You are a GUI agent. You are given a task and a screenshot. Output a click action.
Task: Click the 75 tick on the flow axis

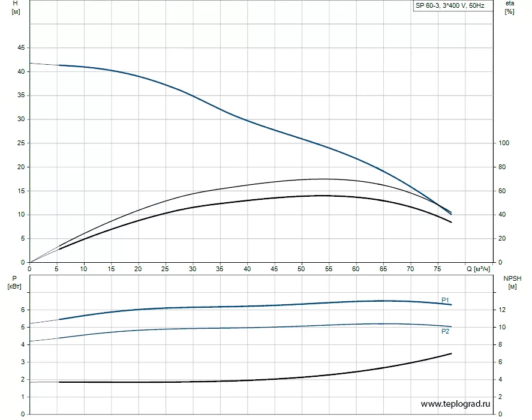click(437, 269)
